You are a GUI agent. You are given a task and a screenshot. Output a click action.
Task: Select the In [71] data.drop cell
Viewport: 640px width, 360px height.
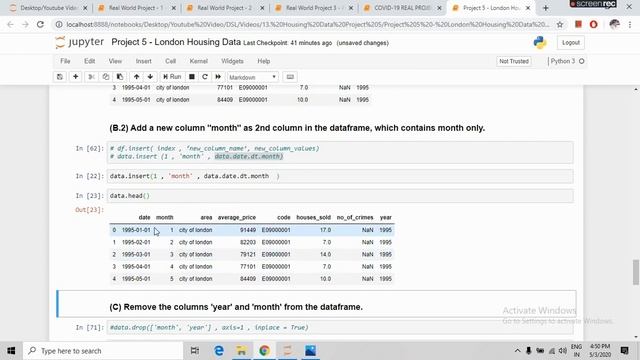coord(340,328)
